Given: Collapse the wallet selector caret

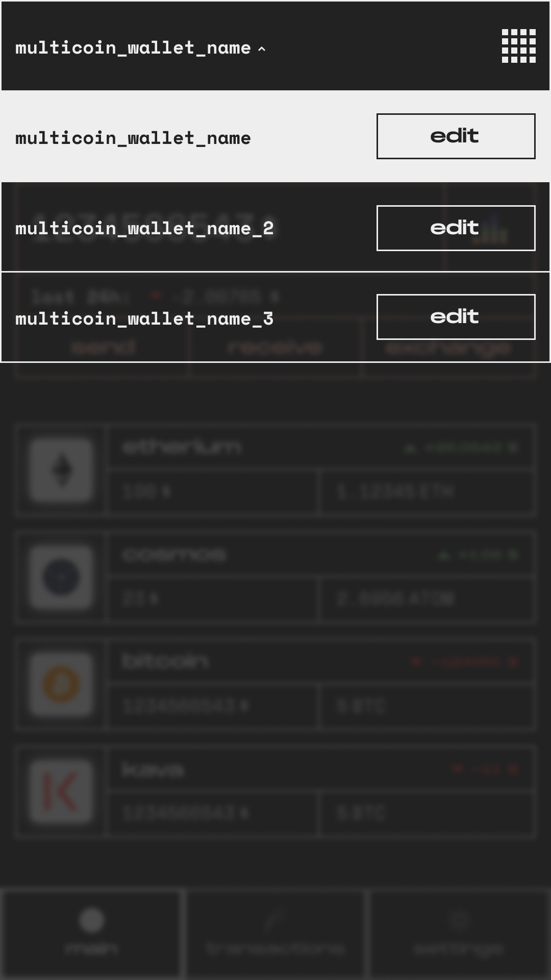Looking at the screenshot, I should 262,49.
